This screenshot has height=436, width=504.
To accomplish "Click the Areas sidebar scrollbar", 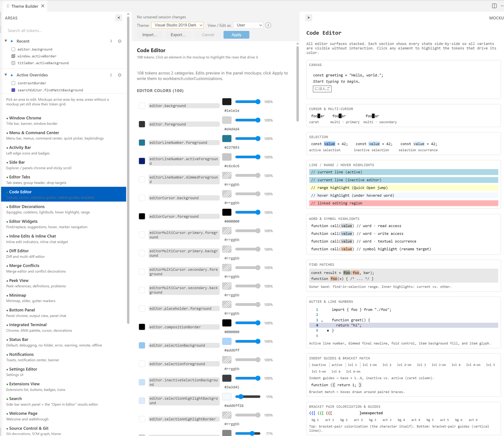I will (128, 170).
